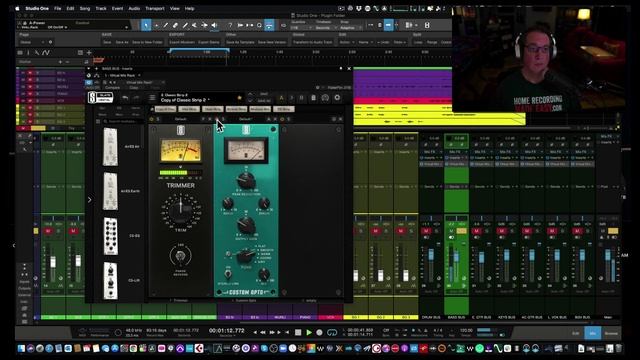Click the undo arrow in Virtual Mix Rack

[x=125, y=98]
